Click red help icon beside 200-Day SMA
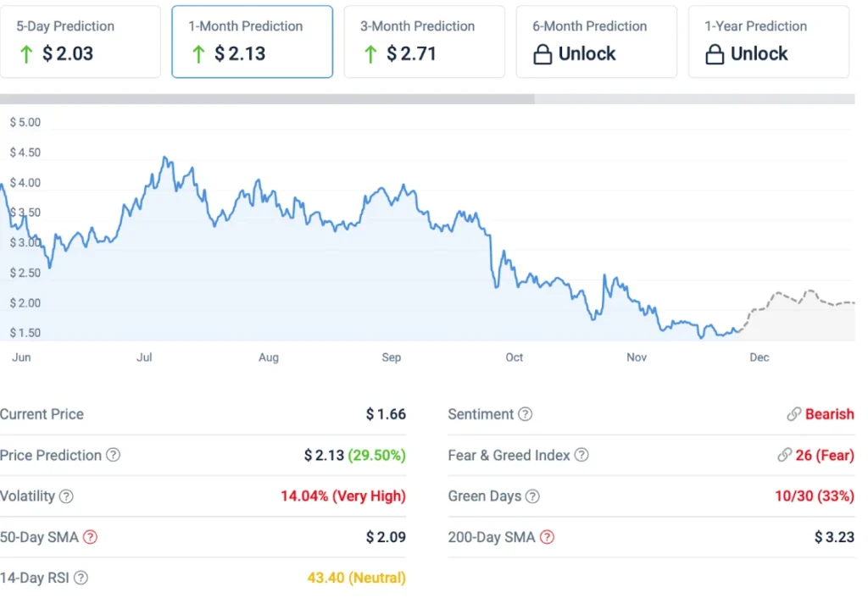 [x=548, y=537]
